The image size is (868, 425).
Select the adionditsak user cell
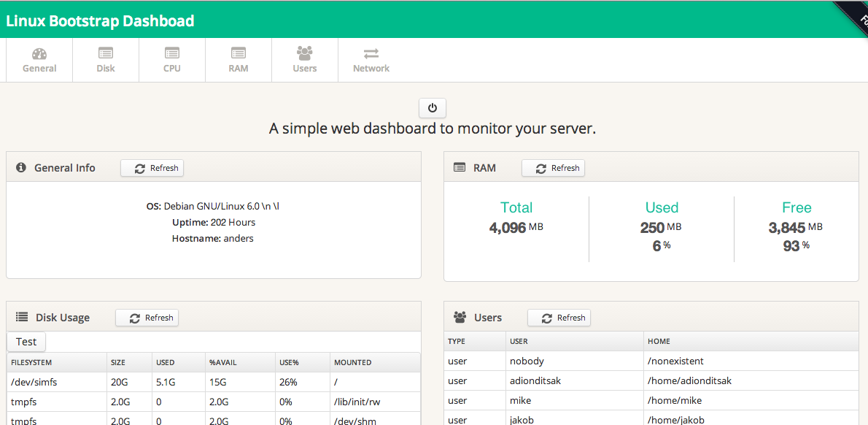coord(575,381)
